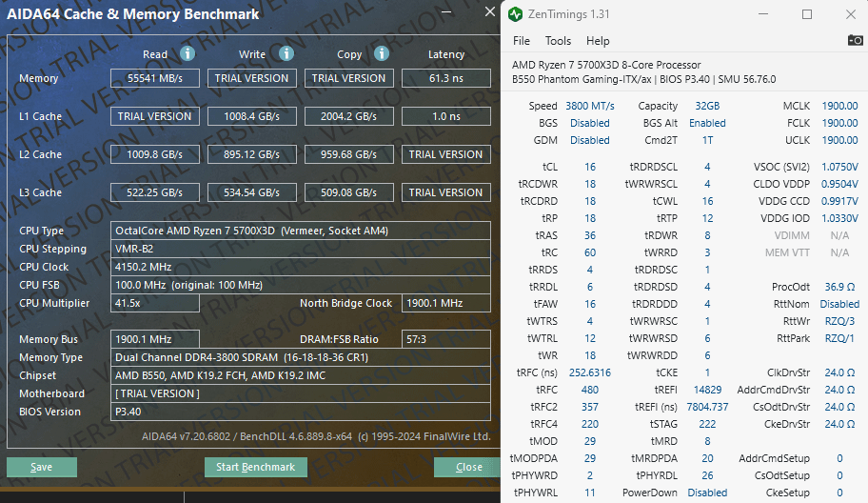Click CPU FSB field 100.0 MHz

click(x=301, y=285)
